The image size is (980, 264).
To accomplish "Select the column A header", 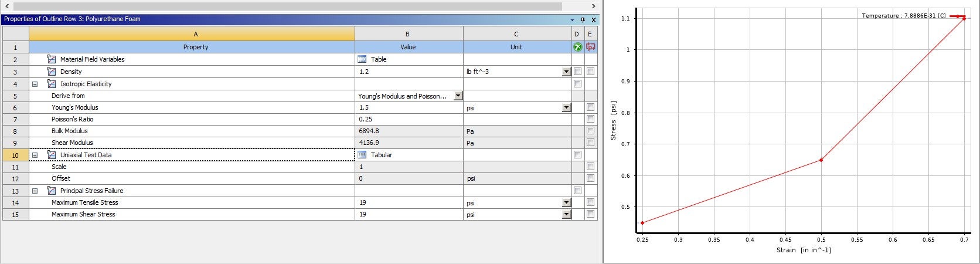I will point(192,34).
